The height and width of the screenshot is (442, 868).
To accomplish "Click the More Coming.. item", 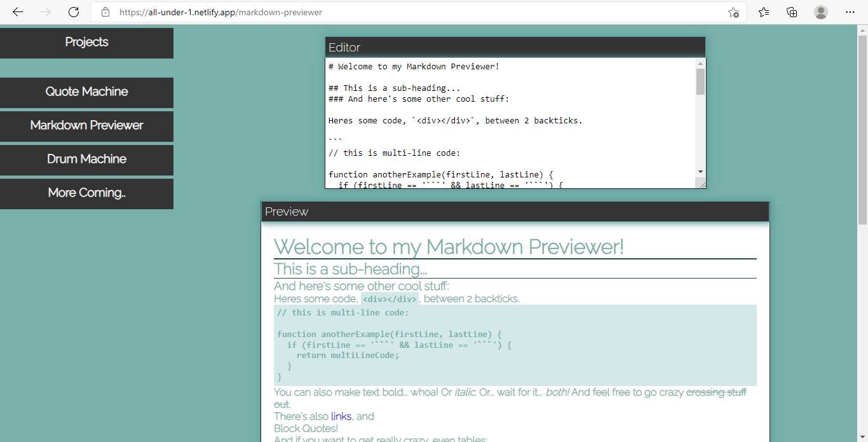I will [x=86, y=193].
